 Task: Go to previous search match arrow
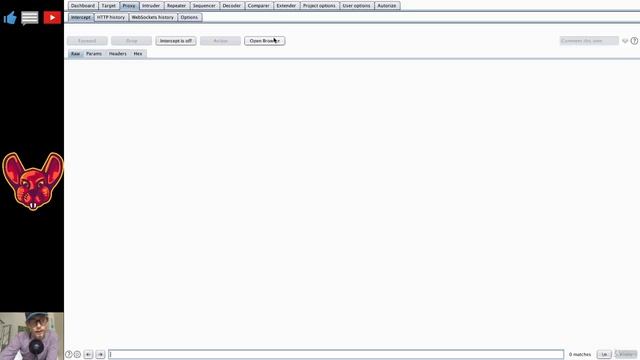coord(89,354)
